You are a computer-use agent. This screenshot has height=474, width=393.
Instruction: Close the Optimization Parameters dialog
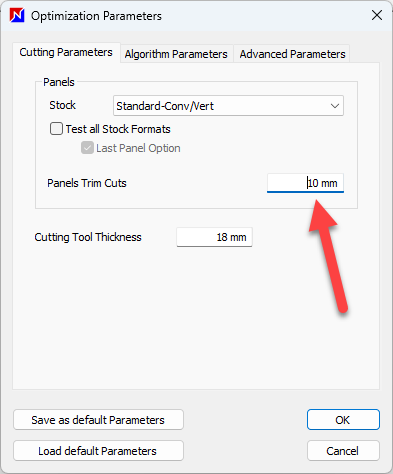pos(377,15)
